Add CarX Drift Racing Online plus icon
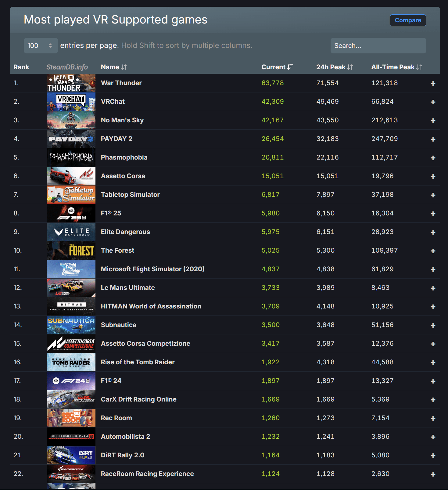Image resolution: width=448 pixels, height=490 pixels. point(433,400)
